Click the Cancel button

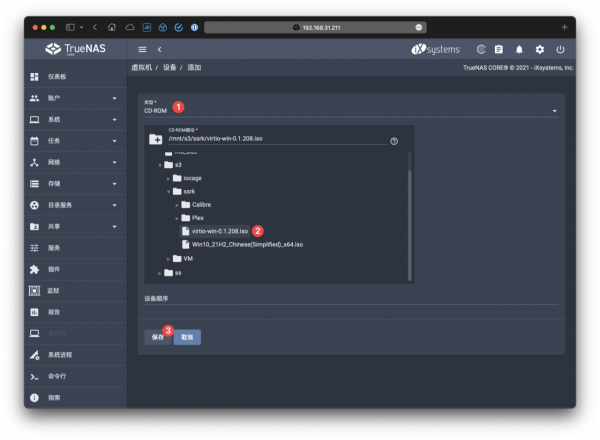[x=187, y=337]
